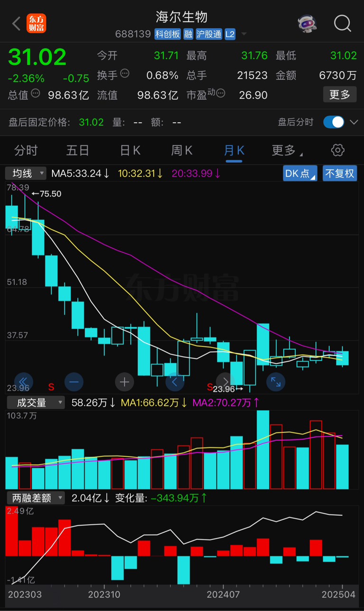Tap the MA5:33.24 value
Viewport: 364px width, 611px height.
(x=80, y=173)
